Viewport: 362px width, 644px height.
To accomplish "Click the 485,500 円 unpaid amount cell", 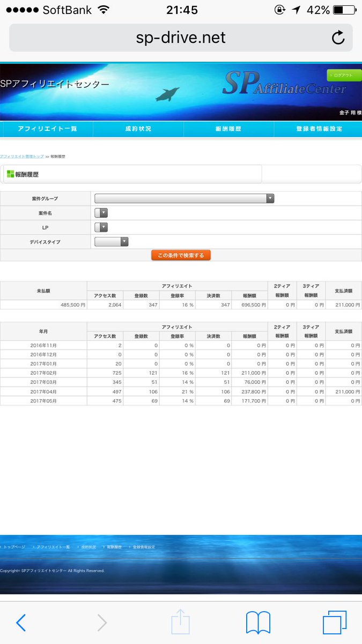I will [43, 305].
